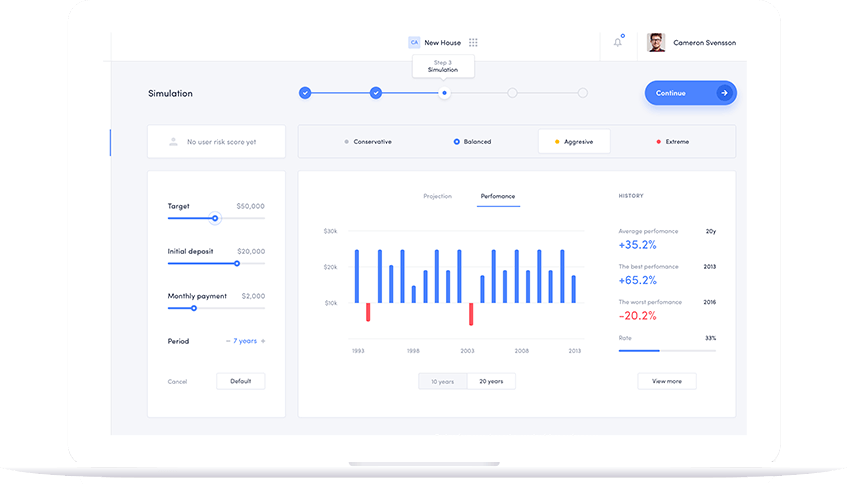Click the CA badge next to New House
Viewport: 847px width, 484px height.
tap(414, 43)
